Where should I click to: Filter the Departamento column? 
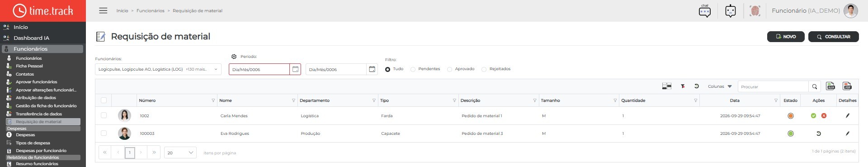click(x=374, y=100)
